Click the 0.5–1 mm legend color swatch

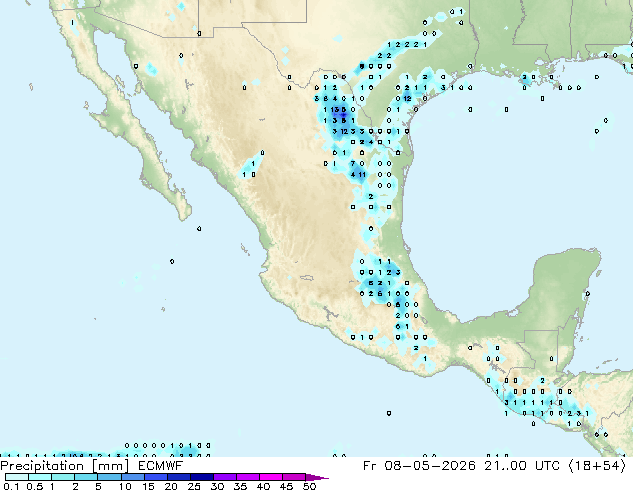pos(40,477)
